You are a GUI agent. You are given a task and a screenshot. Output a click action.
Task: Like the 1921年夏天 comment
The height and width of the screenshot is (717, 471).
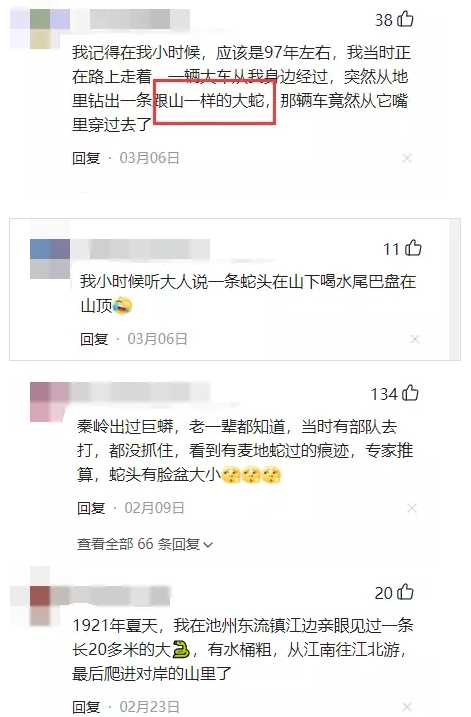point(405,592)
